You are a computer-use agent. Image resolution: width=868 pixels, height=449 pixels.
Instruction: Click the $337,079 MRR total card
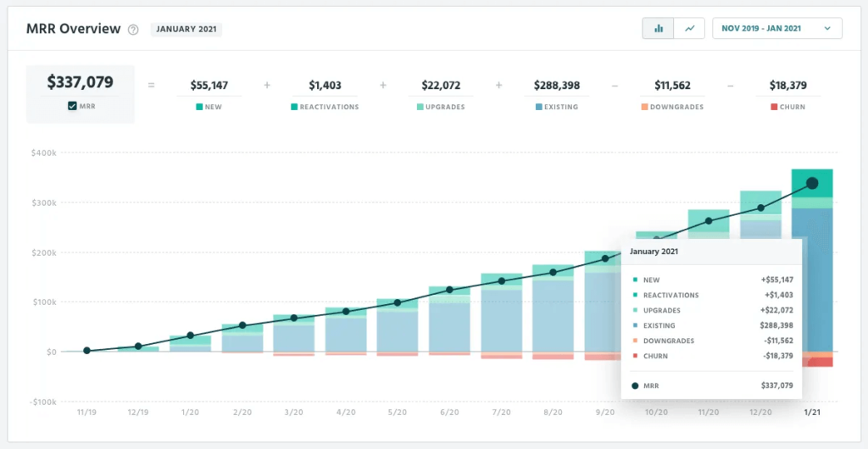(80, 93)
